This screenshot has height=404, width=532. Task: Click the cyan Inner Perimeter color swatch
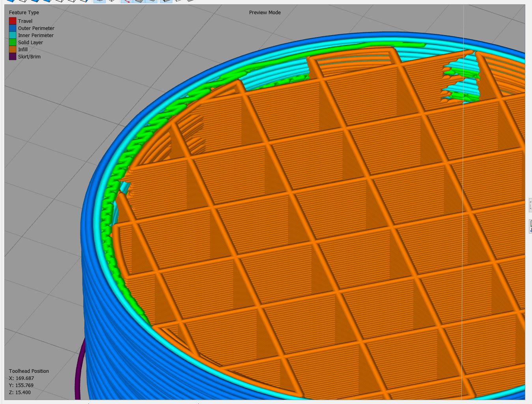coord(13,35)
